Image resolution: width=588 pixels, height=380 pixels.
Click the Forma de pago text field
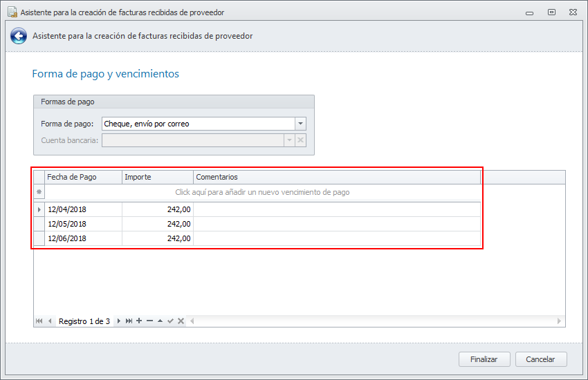click(x=199, y=124)
